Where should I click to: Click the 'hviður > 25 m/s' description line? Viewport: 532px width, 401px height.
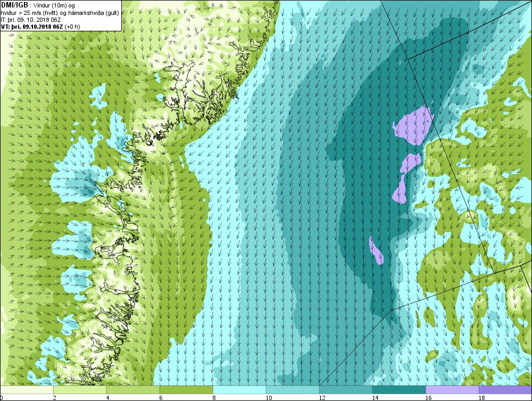pyautogui.click(x=60, y=12)
